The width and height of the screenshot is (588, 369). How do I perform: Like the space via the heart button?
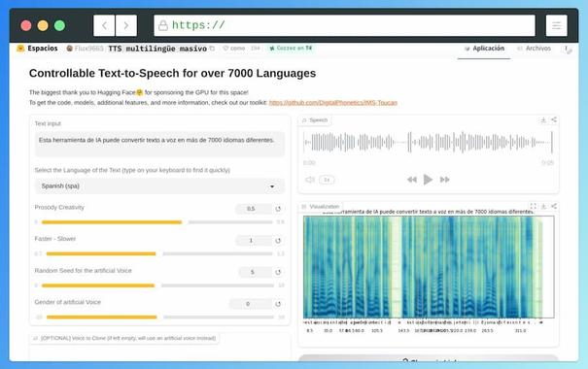pos(233,49)
